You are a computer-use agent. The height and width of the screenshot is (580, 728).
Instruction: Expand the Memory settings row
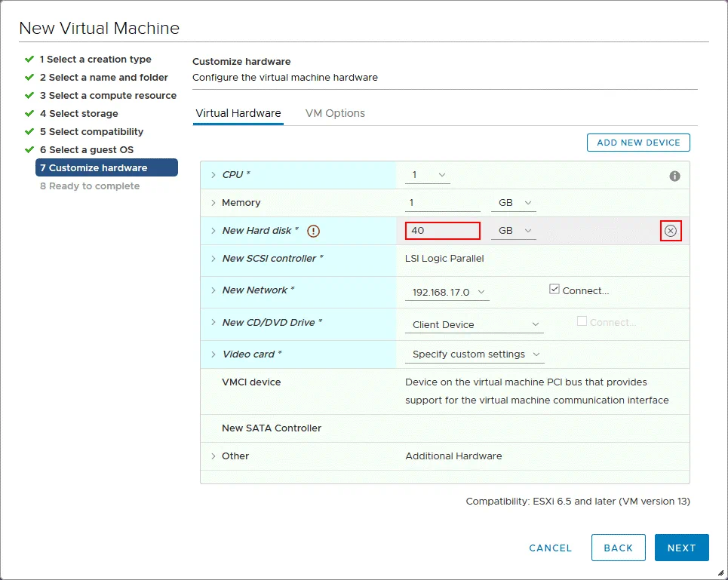[x=213, y=203]
